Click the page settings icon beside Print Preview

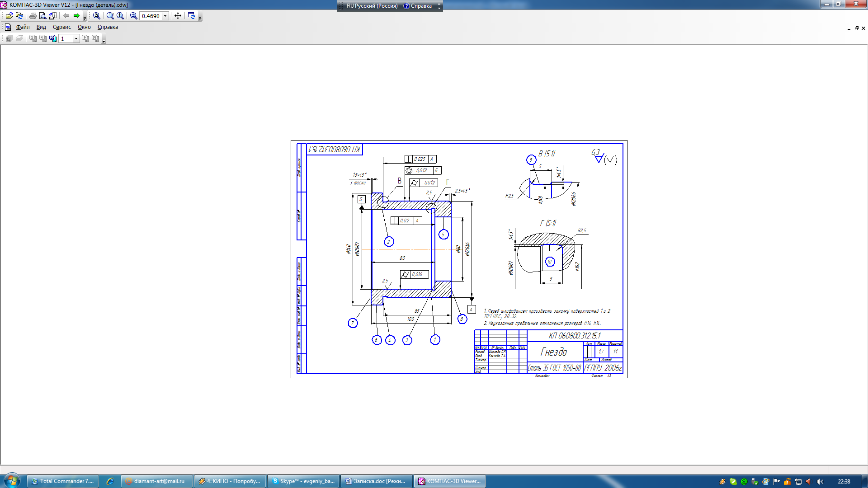[x=52, y=16]
